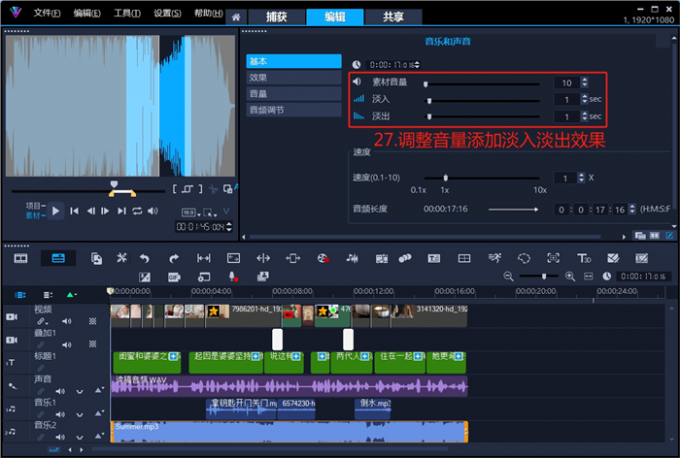Image resolution: width=680 pixels, height=458 pixels.
Task: Mute the 视频 video track
Action: [x=66, y=321]
